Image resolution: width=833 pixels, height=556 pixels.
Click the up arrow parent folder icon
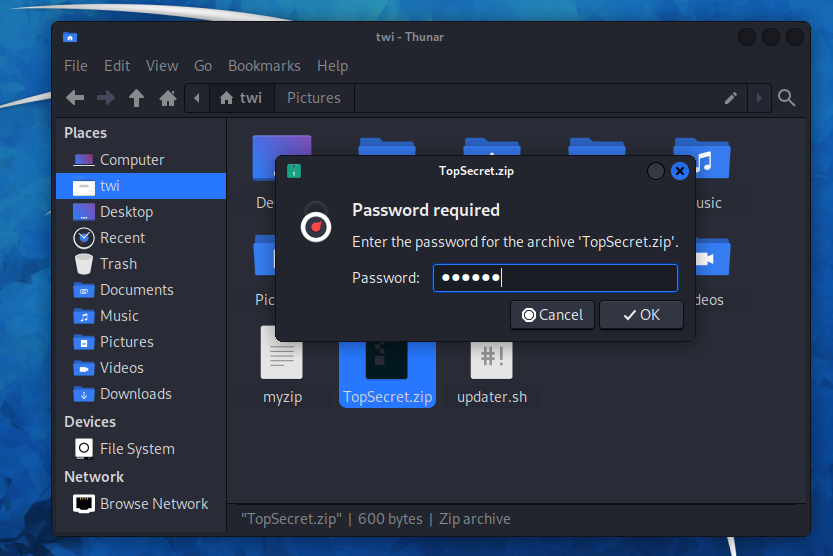137,98
